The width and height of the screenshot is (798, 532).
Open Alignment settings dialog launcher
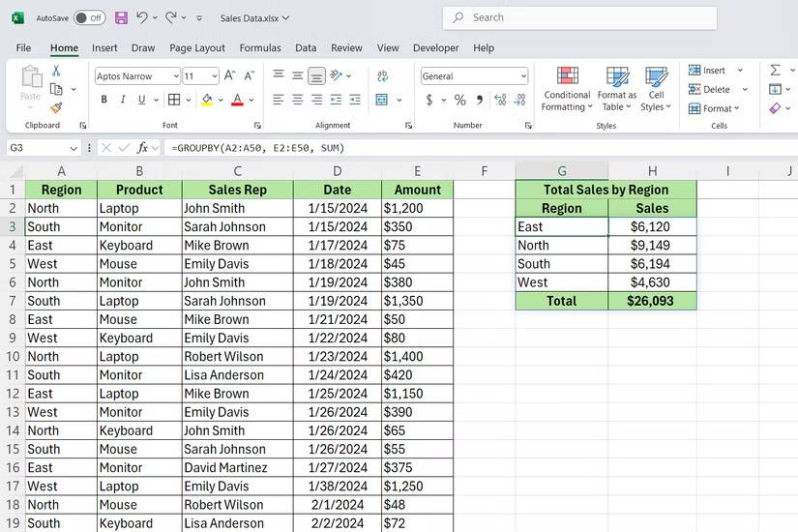click(x=408, y=125)
